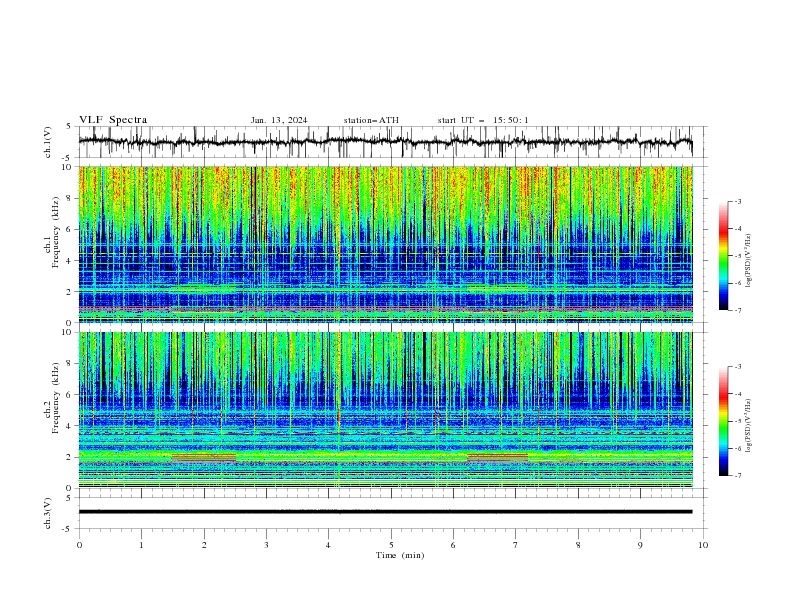
Task: Click the "8" tick on the time axis
Action: [x=578, y=545]
